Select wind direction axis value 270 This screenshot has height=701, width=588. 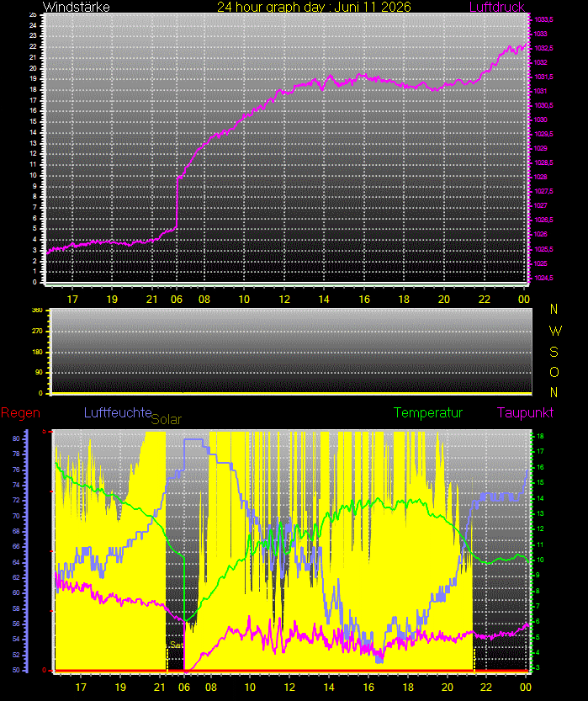coord(38,332)
